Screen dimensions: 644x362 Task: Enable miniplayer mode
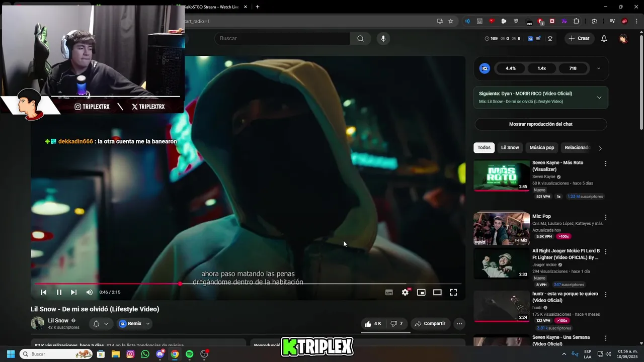coord(421,292)
